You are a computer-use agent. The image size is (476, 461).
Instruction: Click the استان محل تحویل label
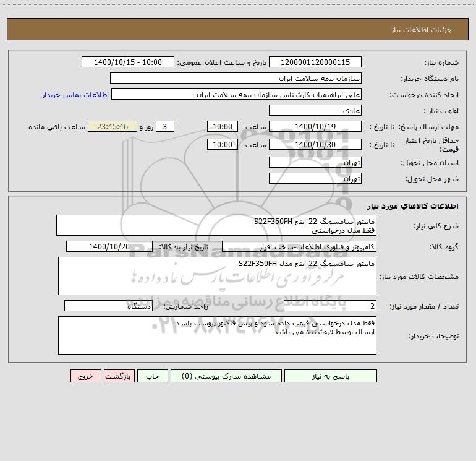point(430,163)
